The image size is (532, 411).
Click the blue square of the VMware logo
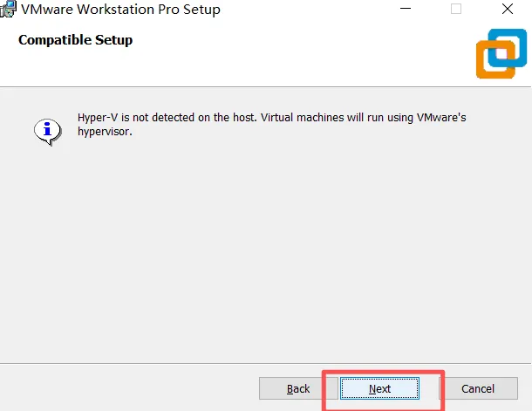(508, 48)
